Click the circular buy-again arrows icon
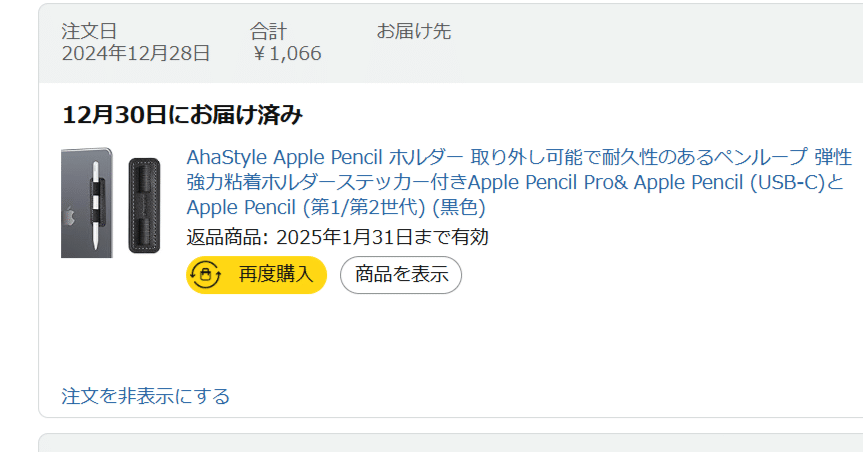 point(206,274)
